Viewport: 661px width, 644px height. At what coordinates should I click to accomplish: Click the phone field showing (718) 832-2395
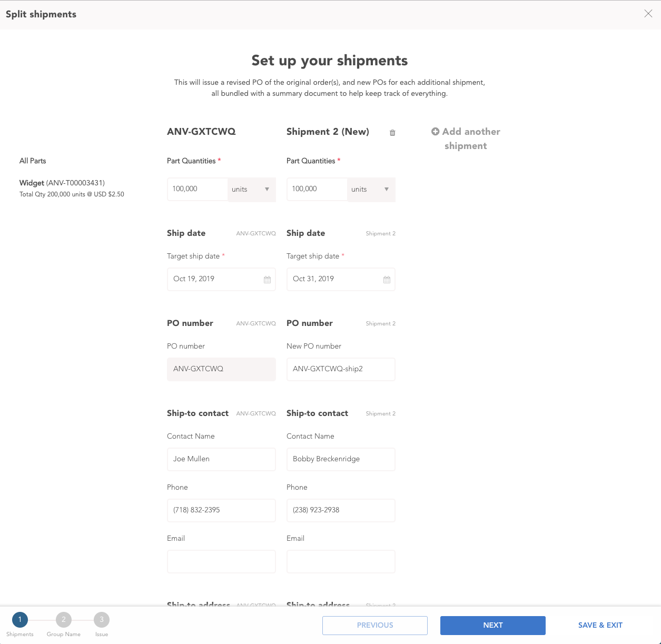(221, 510)
